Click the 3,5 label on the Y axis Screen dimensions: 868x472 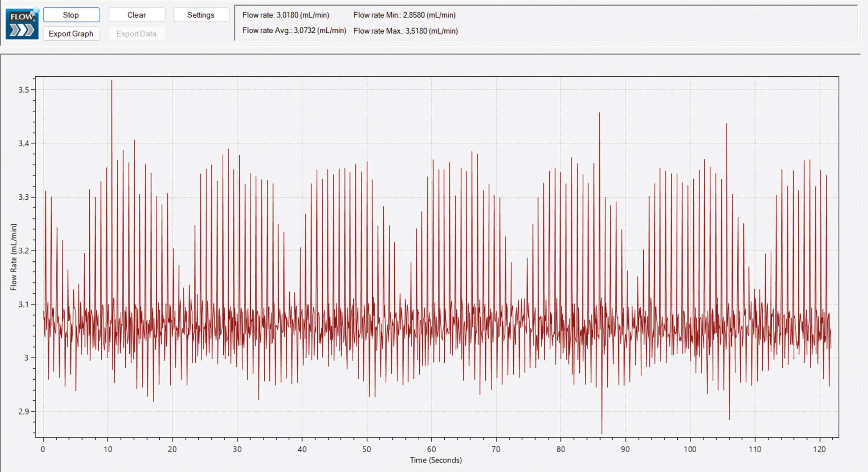coord(24,90)
